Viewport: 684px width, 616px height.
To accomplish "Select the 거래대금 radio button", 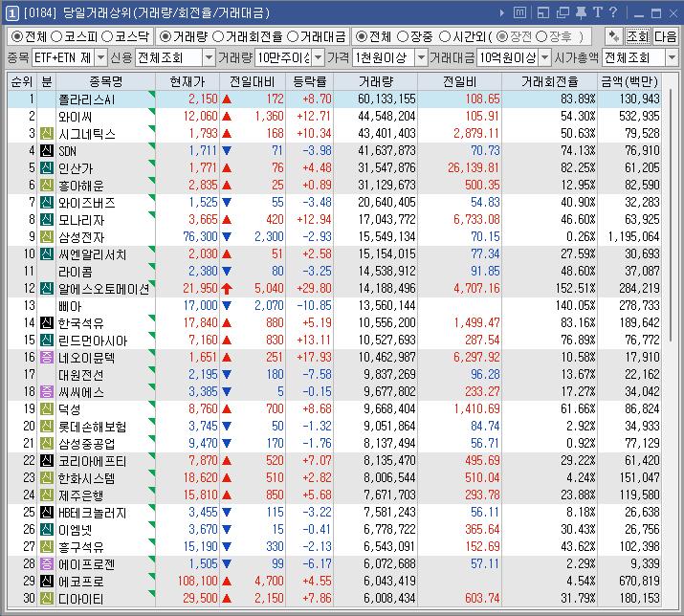I will pos(293,36).
